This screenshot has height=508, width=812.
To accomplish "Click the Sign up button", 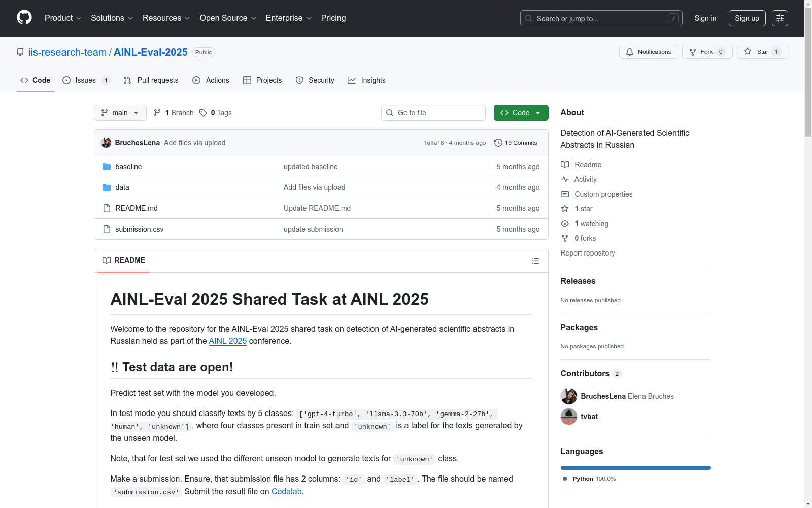I will 747,18.
